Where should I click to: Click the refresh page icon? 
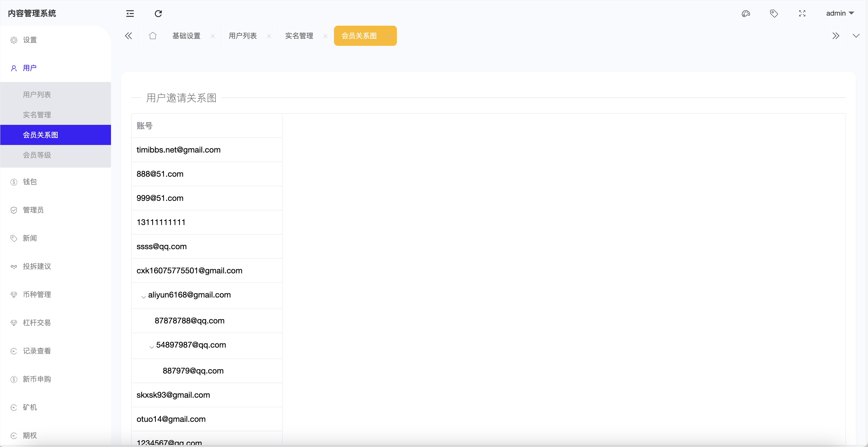[158, 14]
